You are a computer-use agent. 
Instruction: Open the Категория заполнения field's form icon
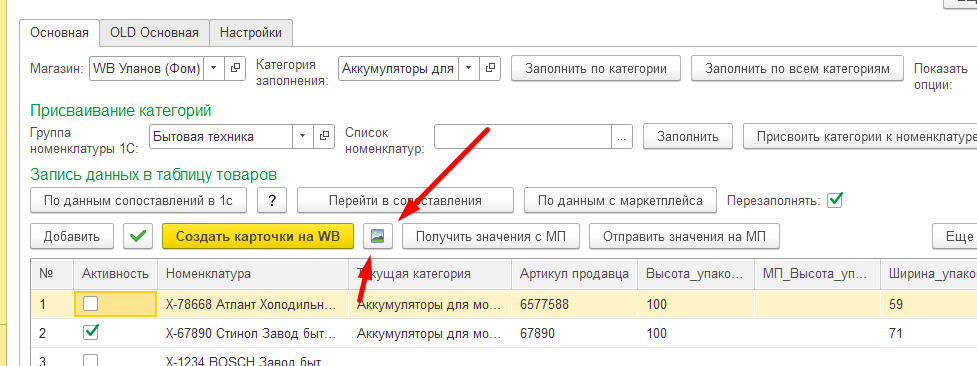tap(490, 69)
